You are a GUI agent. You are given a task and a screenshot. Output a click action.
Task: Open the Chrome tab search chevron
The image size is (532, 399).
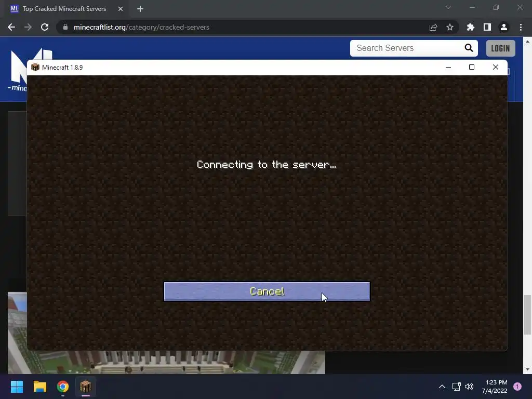pyautogui.click(x=448, y=7)
